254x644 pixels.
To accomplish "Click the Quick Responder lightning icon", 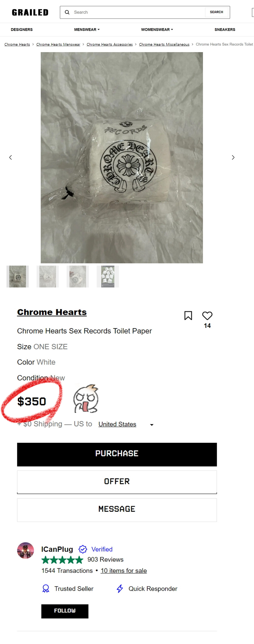I will (x=120, y=588).
